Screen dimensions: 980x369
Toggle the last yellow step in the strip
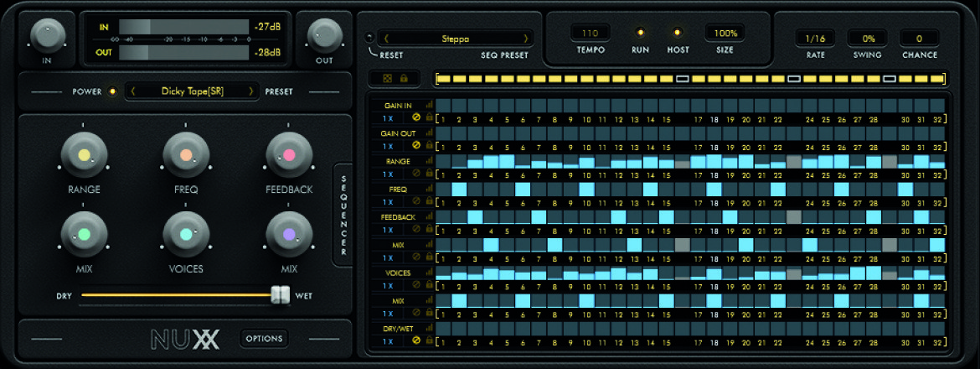[937, 80]
